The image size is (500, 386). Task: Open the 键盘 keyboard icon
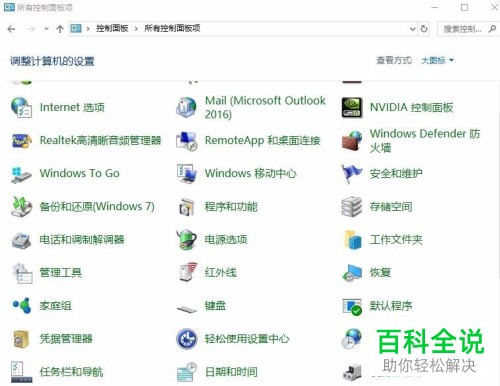[x=187, y=309]
